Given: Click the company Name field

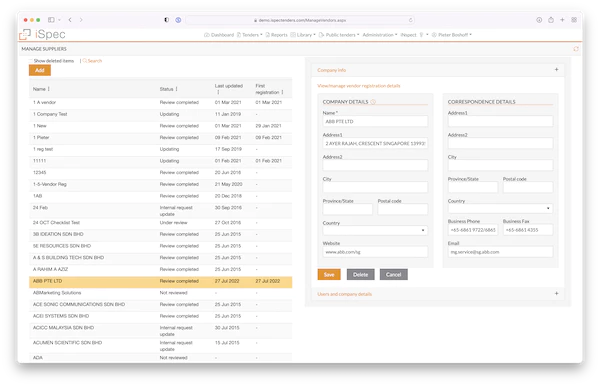Looking at the screenshot, I should (375, 121).
